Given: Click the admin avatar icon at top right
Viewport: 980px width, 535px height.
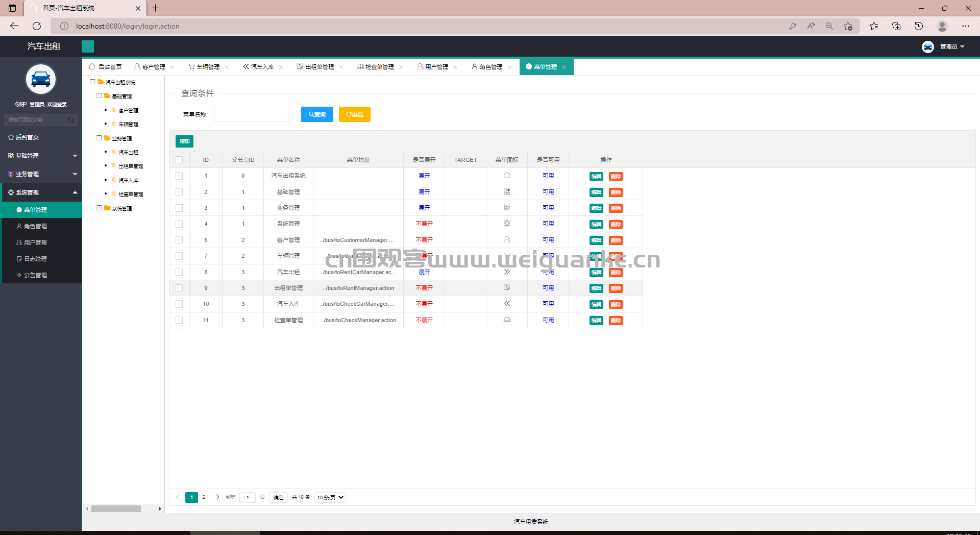Looking at the screenshot, I should (927, 46).
